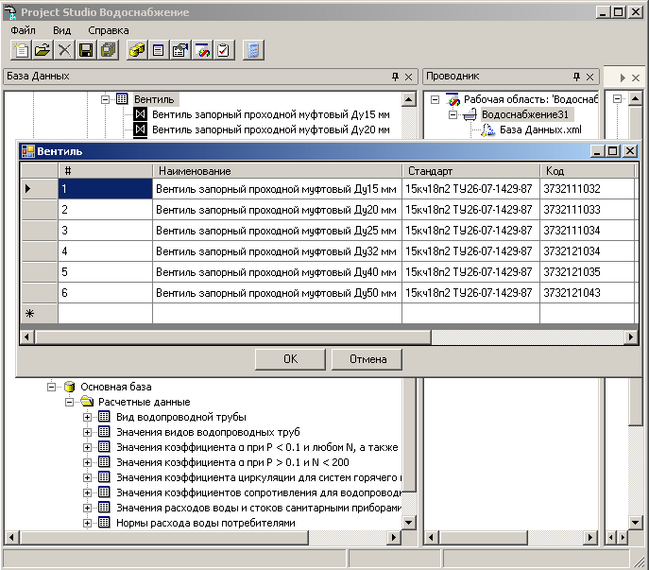Image resolution: width=649 pixels, height=570 pixels.
Task: Open the yellow cylinders database toolbar icon
Action: pos(137,50)
